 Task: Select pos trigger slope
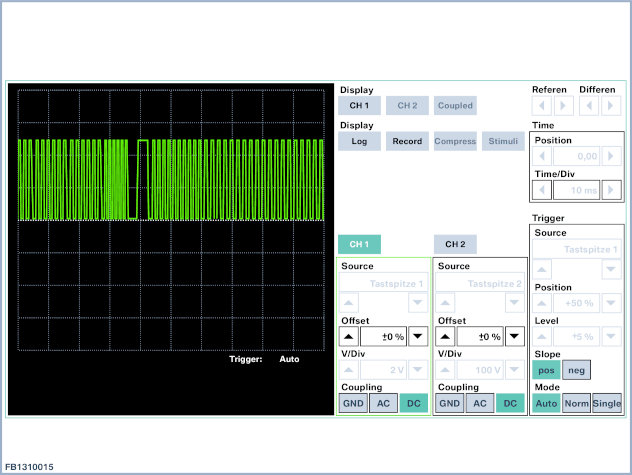coord(546,370)
